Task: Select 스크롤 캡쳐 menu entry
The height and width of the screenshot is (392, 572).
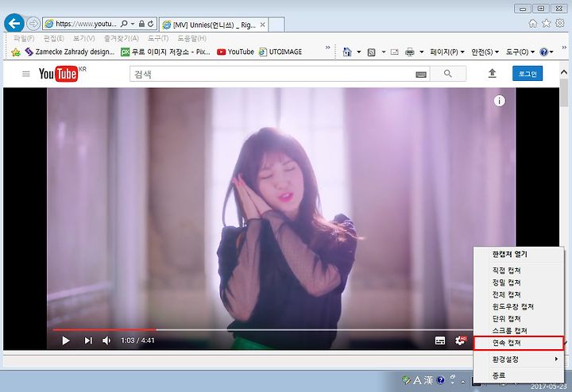Action: (x=518, y=330)
